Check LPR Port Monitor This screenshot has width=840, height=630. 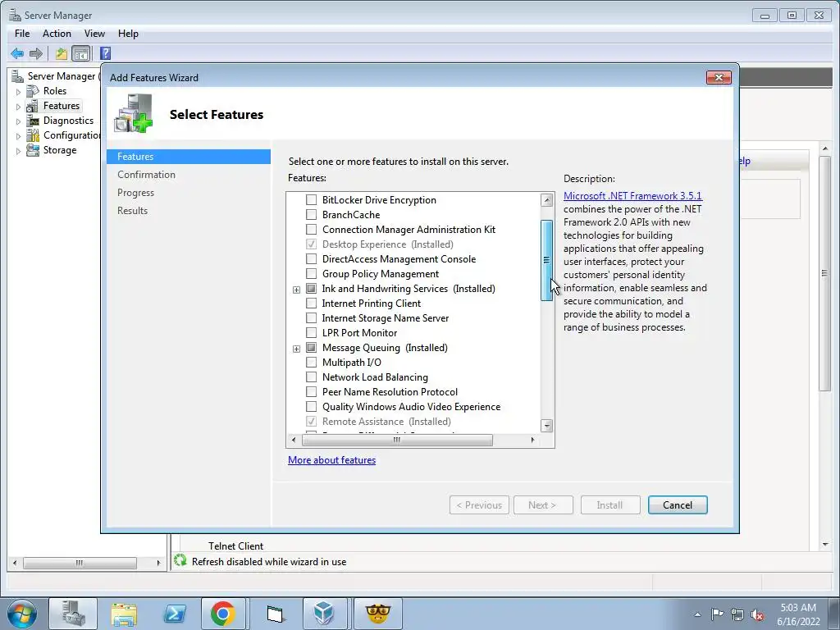pos(311,333)
